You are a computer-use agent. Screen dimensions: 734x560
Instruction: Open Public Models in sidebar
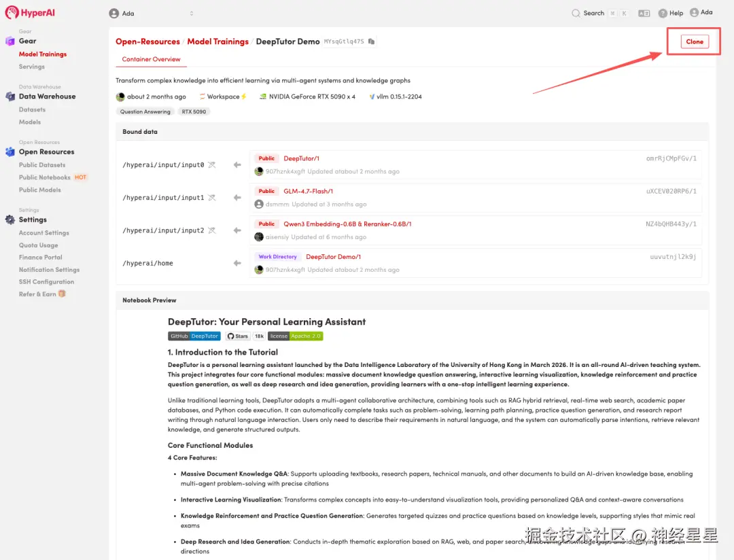40,190
